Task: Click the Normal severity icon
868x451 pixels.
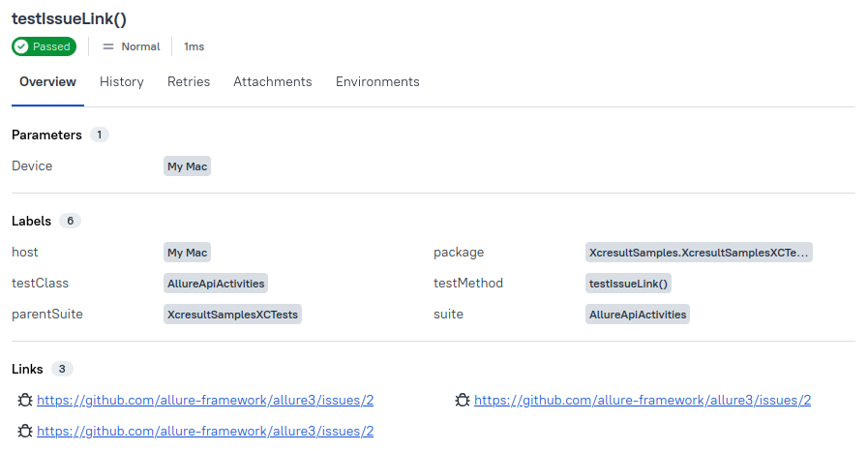Action: (108, 46)
